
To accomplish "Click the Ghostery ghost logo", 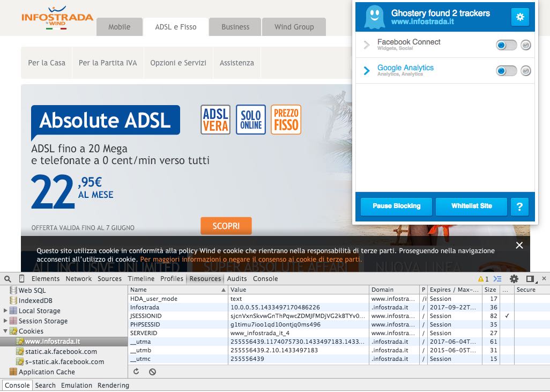I will click(x=374, y=17).
